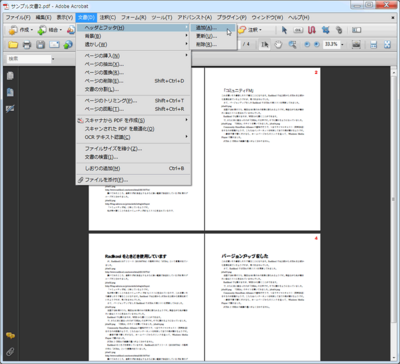Screen dimensions: 400x364
Task: Open the Attachments paperclip panel icon
Action: (10, 351)
